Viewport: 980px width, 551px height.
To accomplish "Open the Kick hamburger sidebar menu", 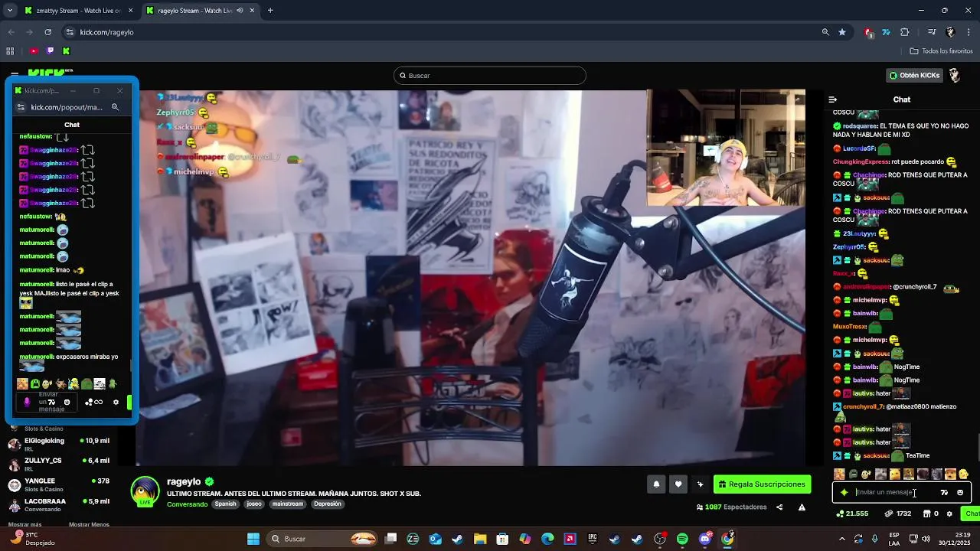I will click(15, 73).
